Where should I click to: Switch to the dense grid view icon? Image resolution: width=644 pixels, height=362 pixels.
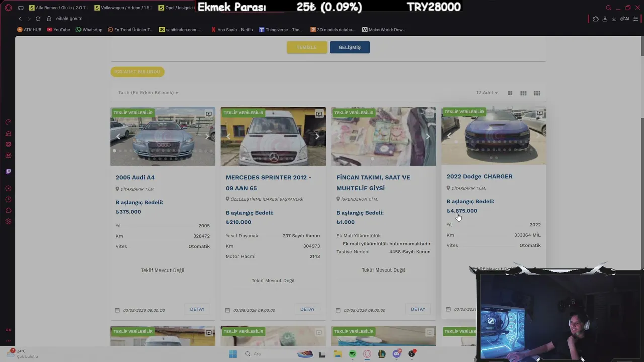point(537,93)
